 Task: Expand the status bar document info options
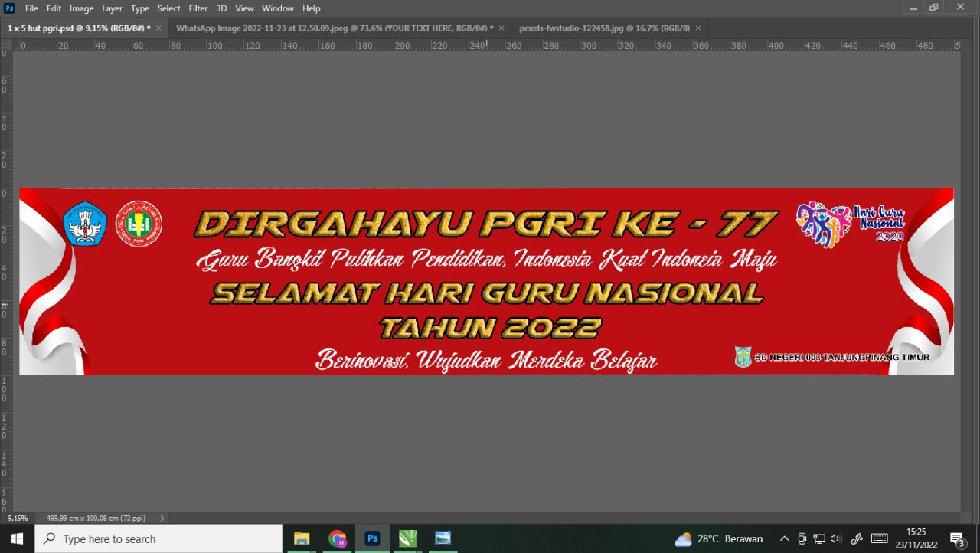(x=162, y=518)
